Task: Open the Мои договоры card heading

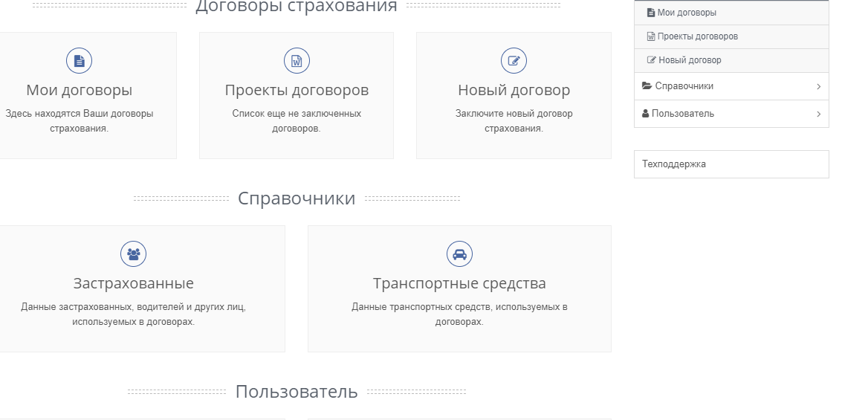Action: pyautogui.click(x=80, y=90)
